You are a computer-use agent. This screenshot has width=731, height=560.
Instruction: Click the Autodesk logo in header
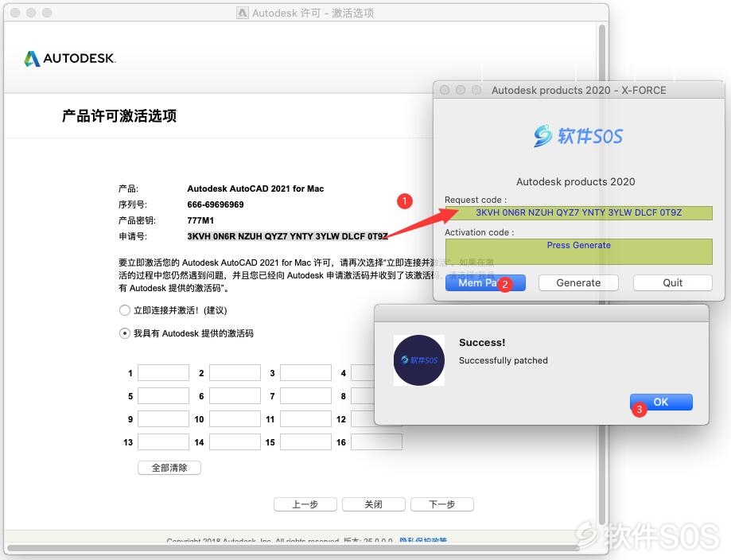69,58
